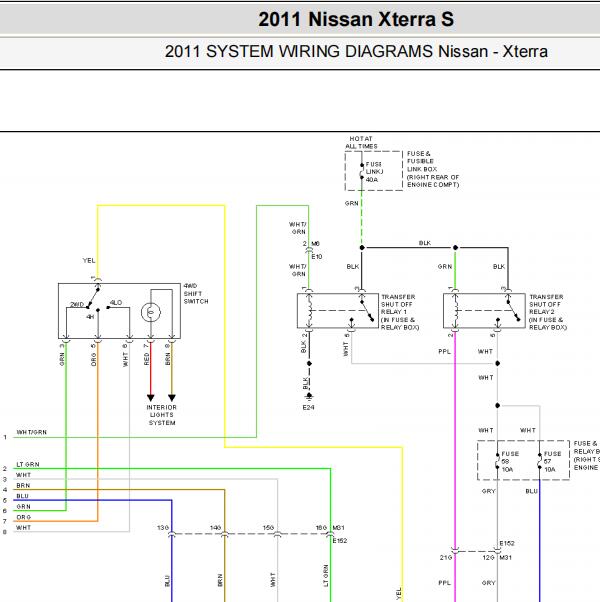Click the "BLK" label on the horizontal top wire
Image resolution: width=600 pixels, height=602 pixels.
coord(425,243)
